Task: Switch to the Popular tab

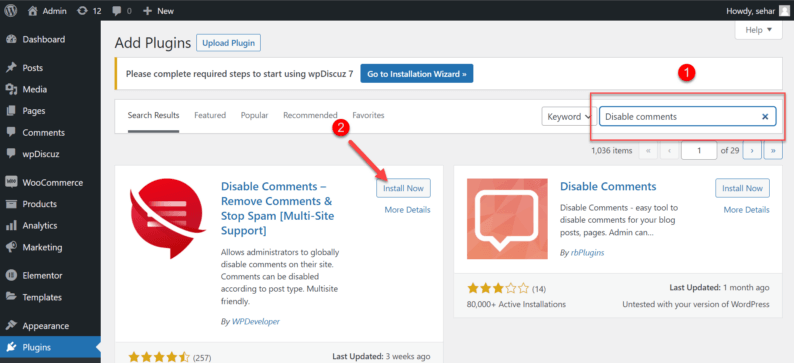Action: 255,115
